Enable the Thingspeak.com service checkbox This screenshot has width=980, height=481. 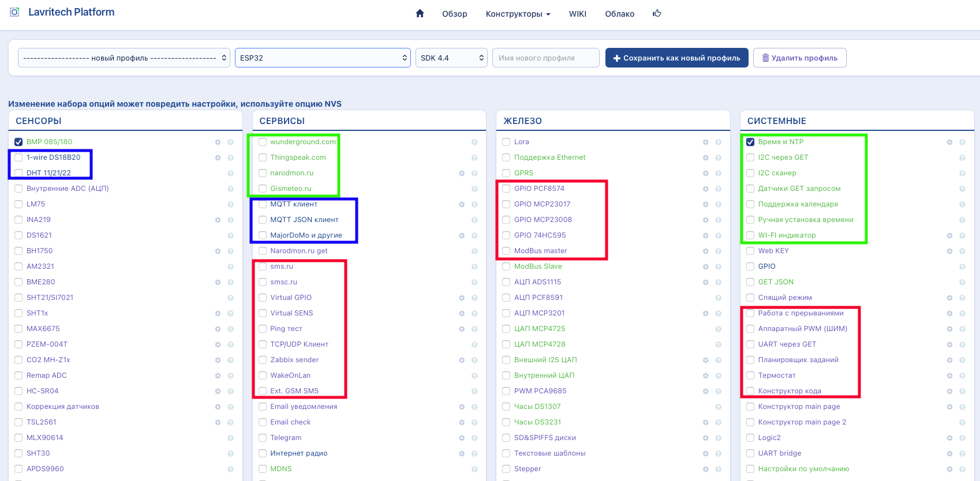tap(263, 157)
